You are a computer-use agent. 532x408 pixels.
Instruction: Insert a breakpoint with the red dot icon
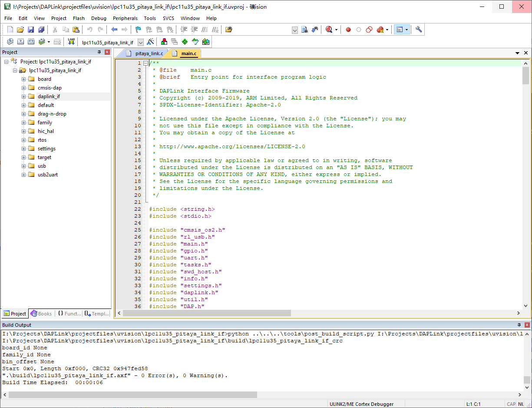pos(348,30)
